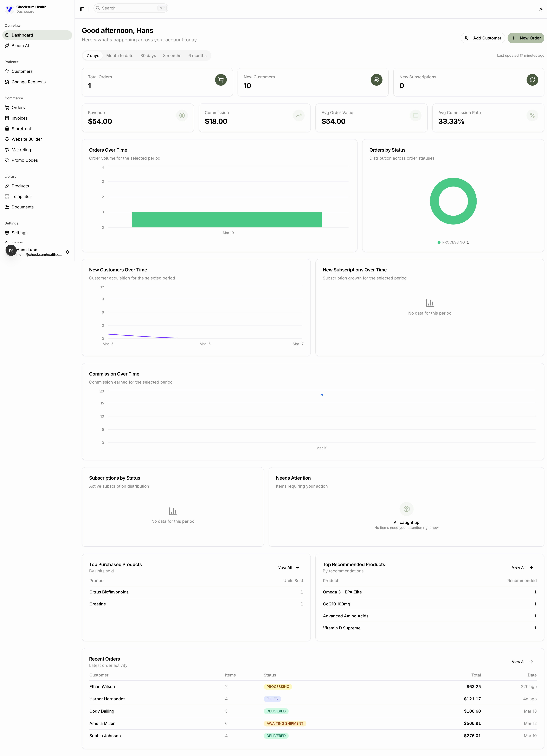Click the Sophia Johnson order row
Viewport: 547px width, 756px height.
click(313, 736)
